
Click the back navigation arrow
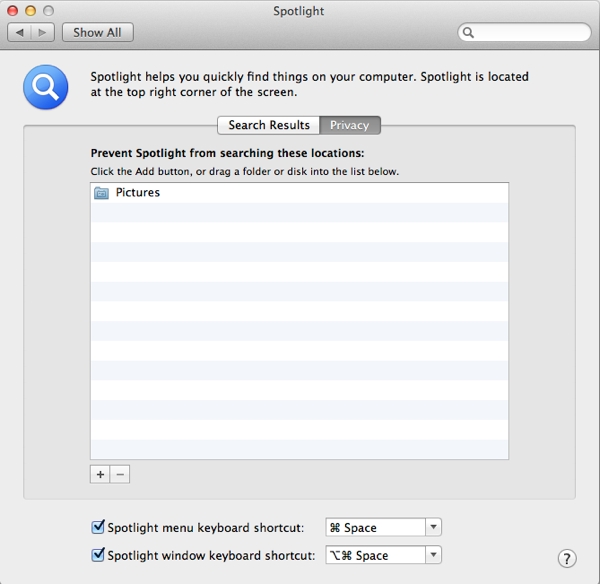coord(20,33)
